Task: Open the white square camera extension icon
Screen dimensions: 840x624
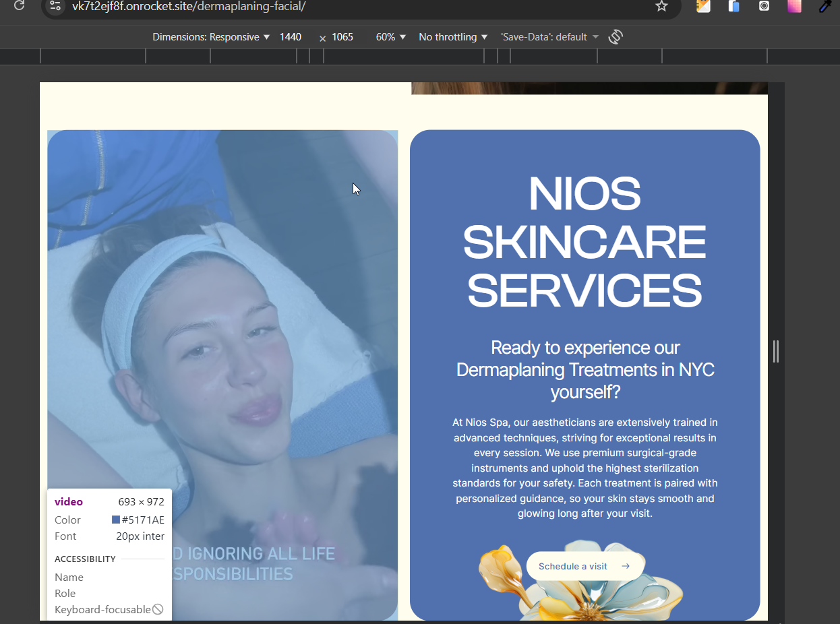Action: 764,6
